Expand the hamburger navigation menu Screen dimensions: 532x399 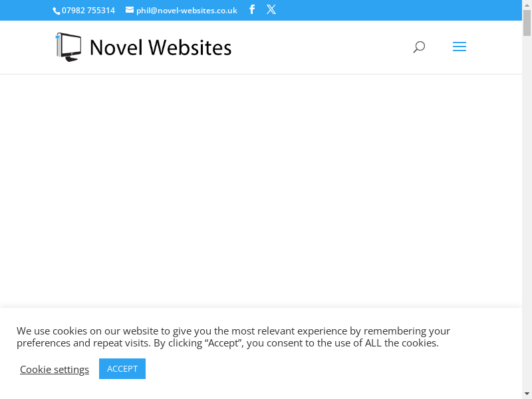click(459, 47)
